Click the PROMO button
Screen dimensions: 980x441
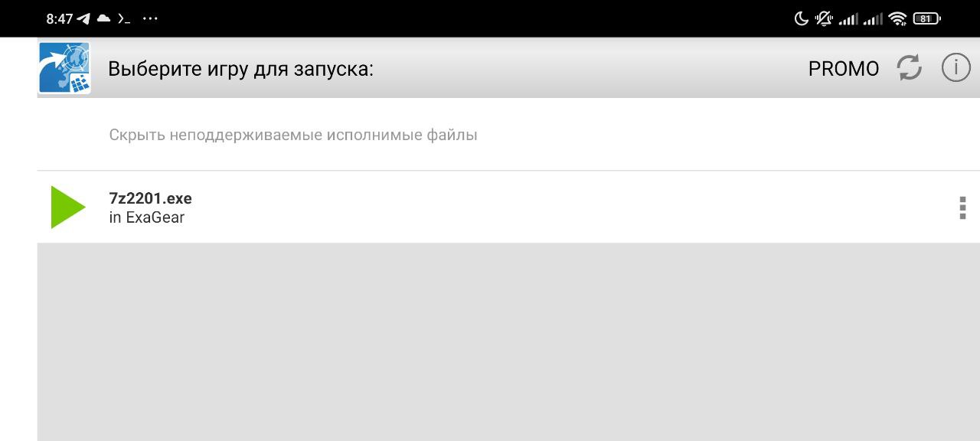tap(844, 69)
